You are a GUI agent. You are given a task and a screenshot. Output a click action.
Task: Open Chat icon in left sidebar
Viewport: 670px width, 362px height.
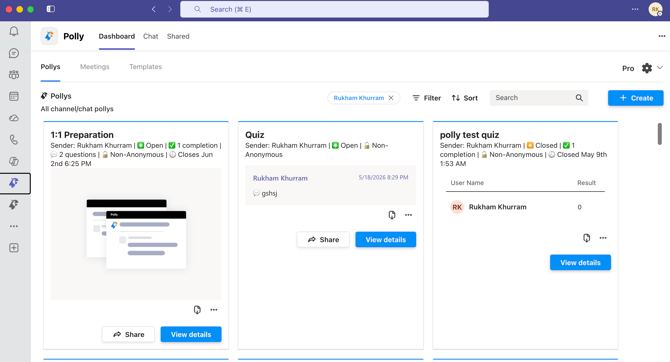[x=14, y=53]
